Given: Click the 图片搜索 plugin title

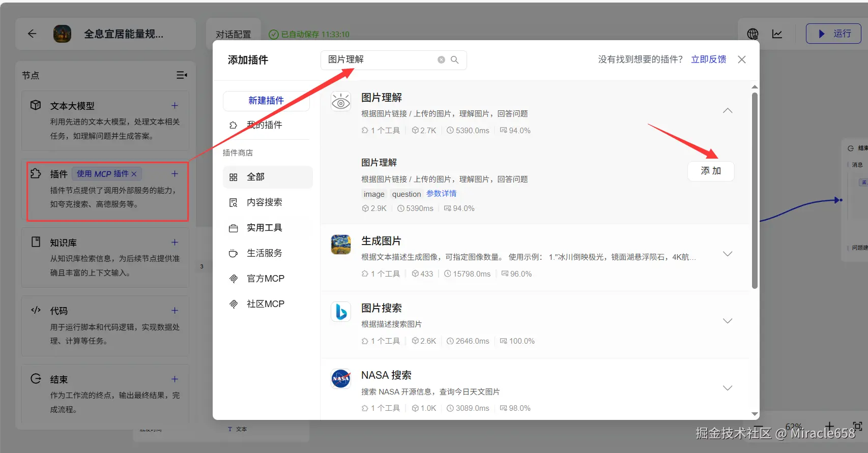Looking at the screenshot, I should [x=382, y=308].
